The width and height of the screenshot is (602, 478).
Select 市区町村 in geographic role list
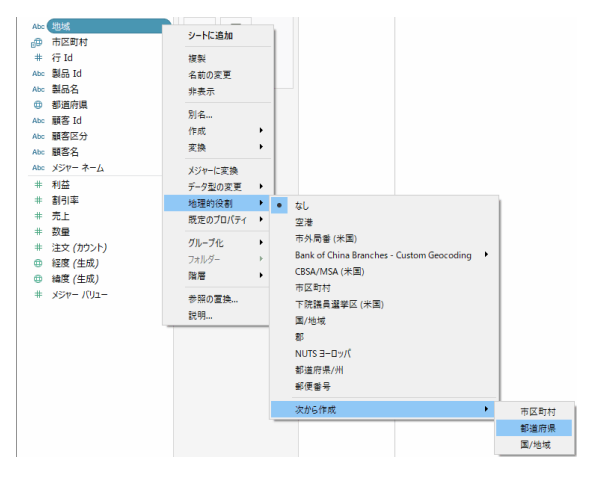(313, 288)
